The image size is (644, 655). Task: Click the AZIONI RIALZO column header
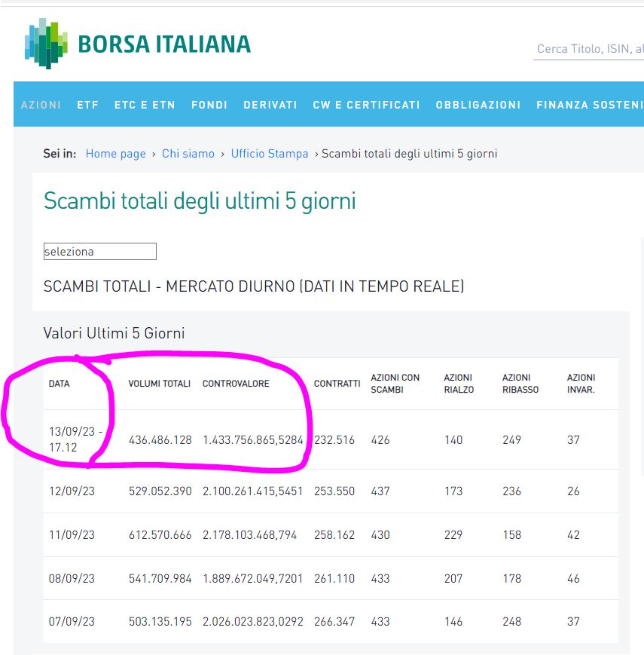tap(459, 384)
